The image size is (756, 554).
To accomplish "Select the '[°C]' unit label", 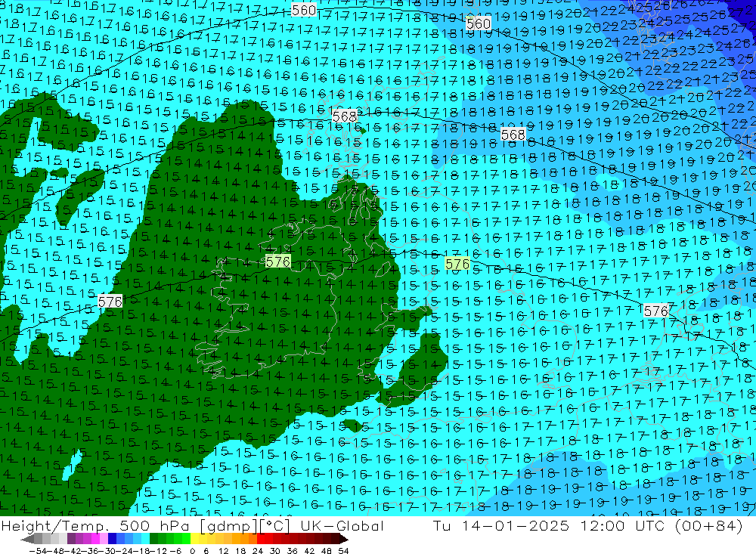I will coord(275,526).
